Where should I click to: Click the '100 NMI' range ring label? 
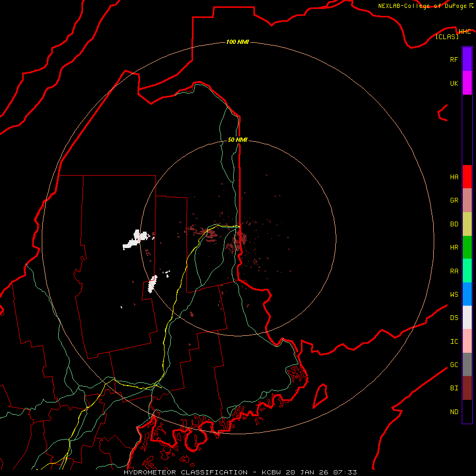click(x=237, y=42)
